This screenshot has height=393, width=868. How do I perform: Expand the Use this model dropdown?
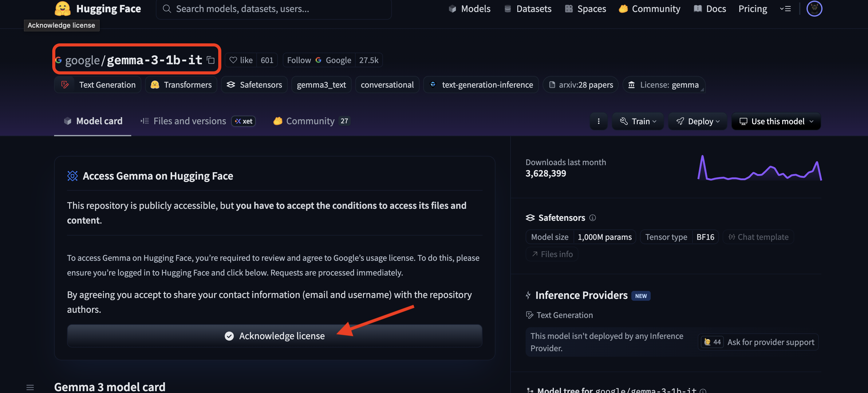776,121
